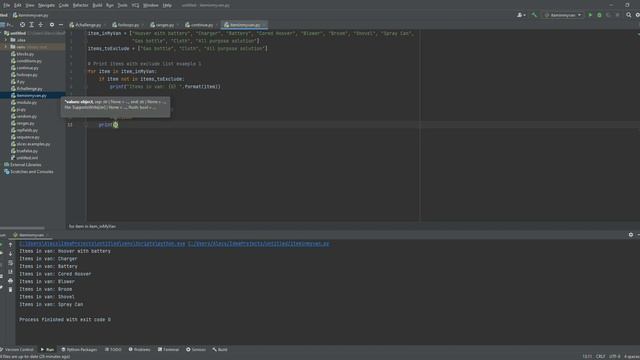Open Python Packages tool window

[x=79, y=349]
